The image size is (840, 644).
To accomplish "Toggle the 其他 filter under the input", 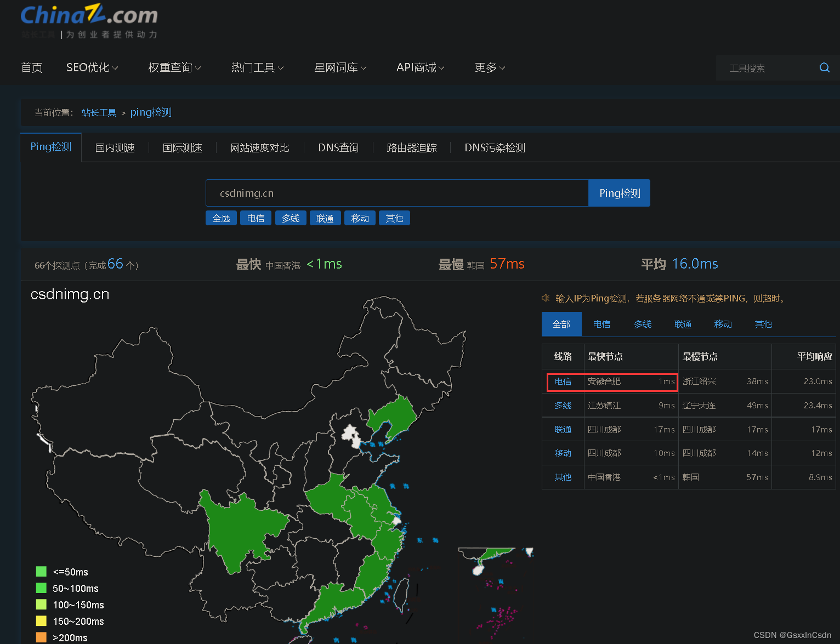I will click(394, 218).
